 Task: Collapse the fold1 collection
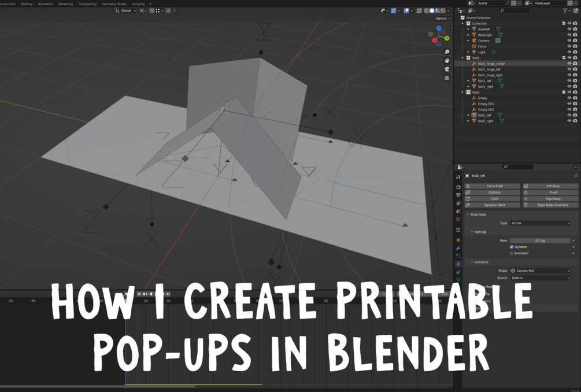tap(463, 58)
